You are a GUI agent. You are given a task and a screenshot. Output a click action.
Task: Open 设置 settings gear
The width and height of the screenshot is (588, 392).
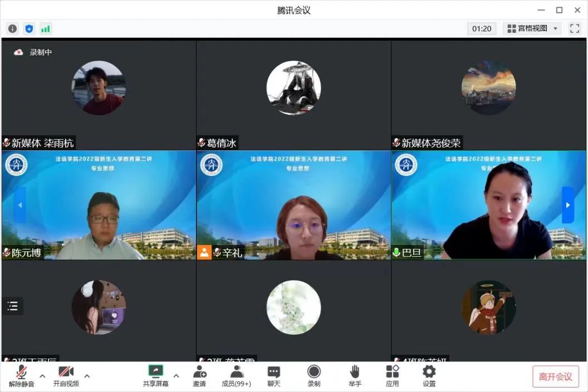point(429,376)
